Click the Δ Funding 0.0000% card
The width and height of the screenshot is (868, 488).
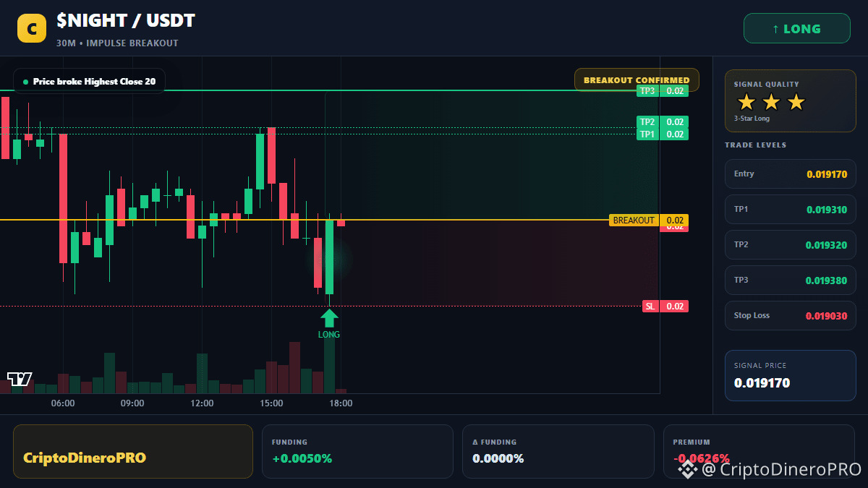point(558,451)
